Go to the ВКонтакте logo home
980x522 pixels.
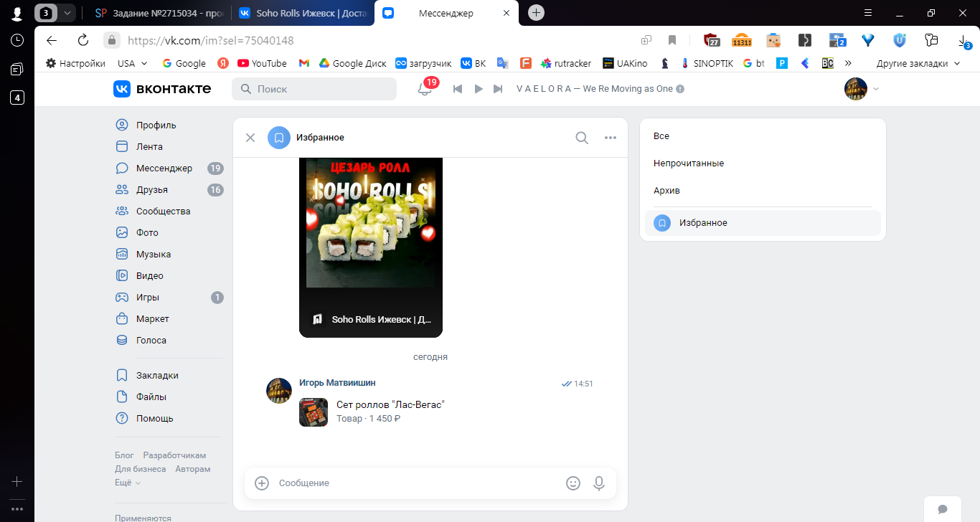162,89
